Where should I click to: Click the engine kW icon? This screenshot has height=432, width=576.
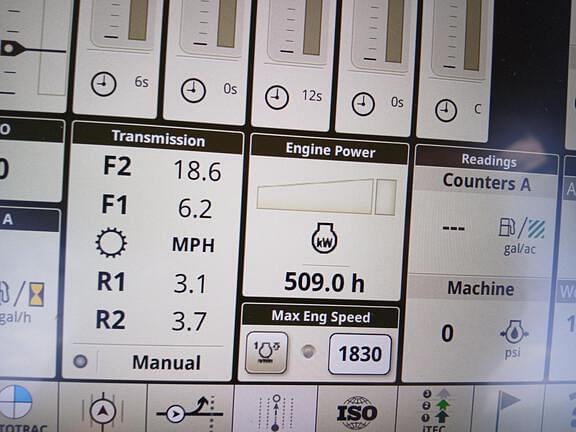click(325, 239)
